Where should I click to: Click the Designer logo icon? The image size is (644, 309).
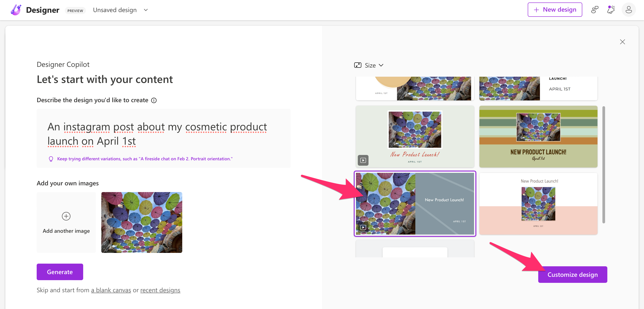[16, 10]
